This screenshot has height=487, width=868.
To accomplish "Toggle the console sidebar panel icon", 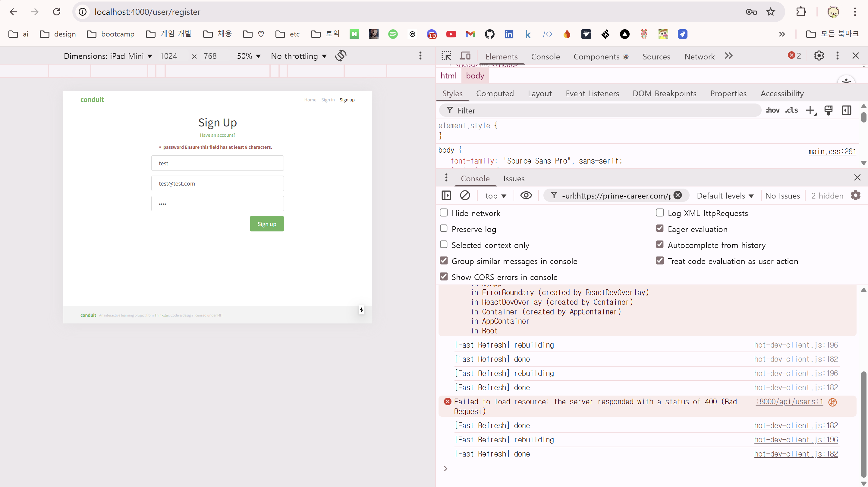I will tap(446, 195).
